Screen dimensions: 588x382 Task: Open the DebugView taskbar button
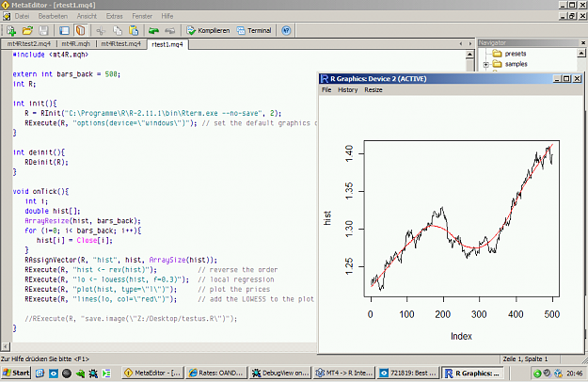(x=280, y=373)
